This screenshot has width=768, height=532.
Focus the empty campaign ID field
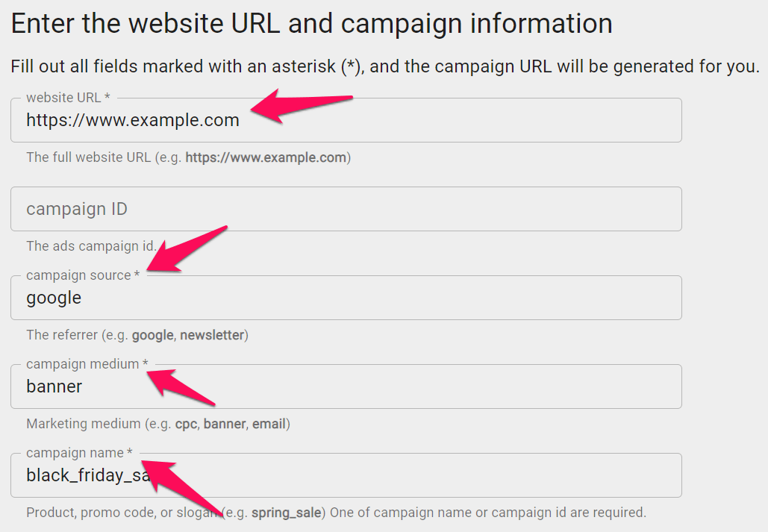[x=346, y=209]
